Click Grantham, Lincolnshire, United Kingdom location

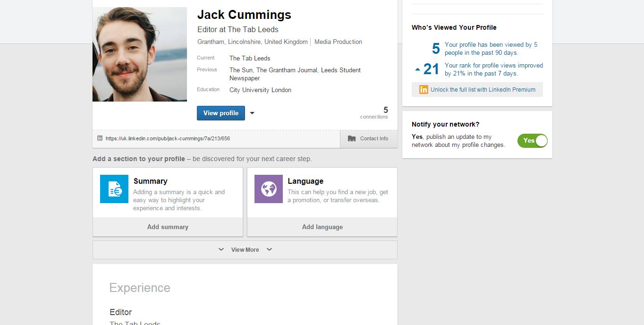253,42
